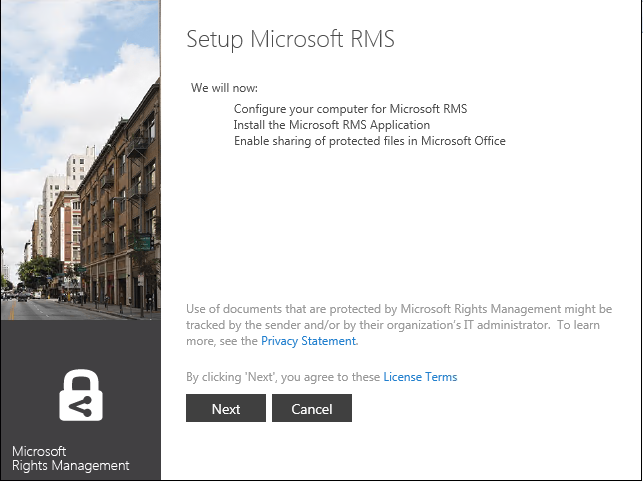643x482 pixels.
Task: Click the city street photo
Action: 80,160
